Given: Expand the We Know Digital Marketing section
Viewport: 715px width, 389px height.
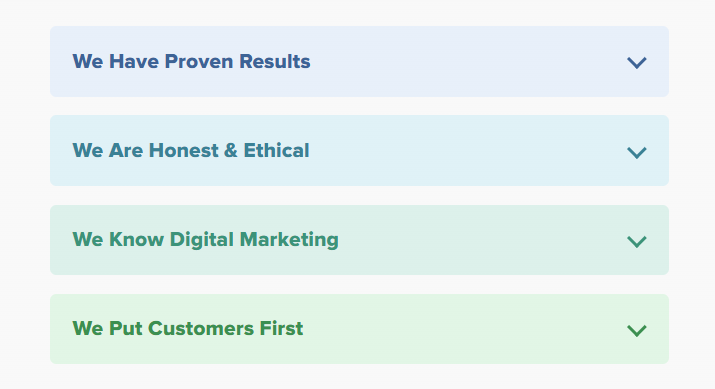Looking at the screenshot, I should [359, 240].
